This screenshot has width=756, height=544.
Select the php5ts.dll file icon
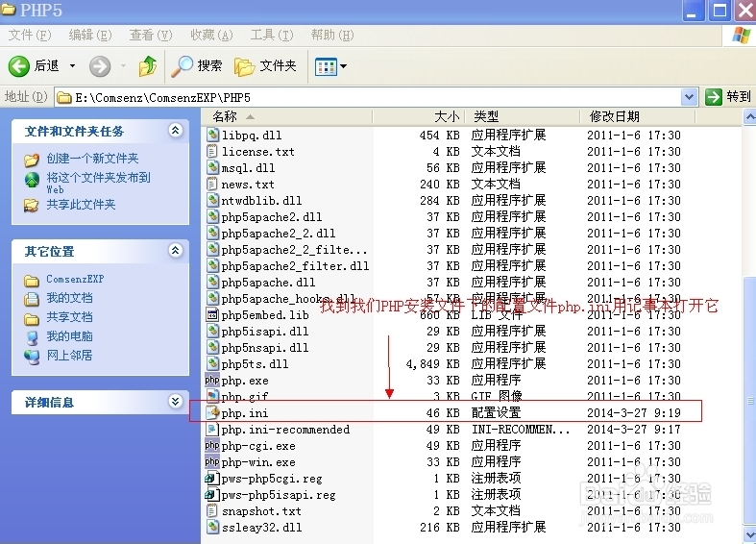[x=212, y=363]
